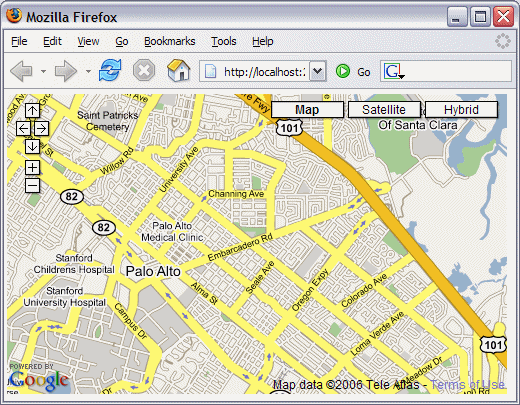Click the page icon in address bar
The height and width of the screenshot is (405, 520).
point(210,71)
